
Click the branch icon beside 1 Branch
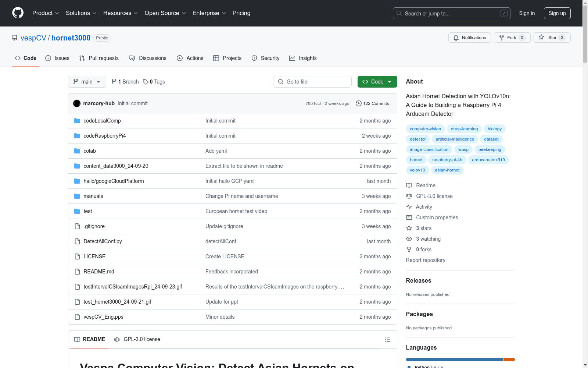pyautogui.click(x=114, y=82)
